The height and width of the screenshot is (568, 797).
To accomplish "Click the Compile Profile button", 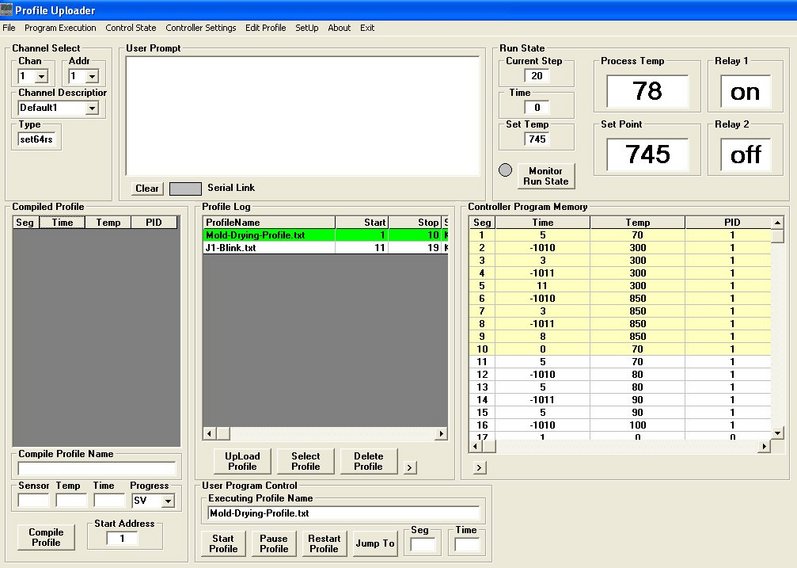I will click(45, 537).
